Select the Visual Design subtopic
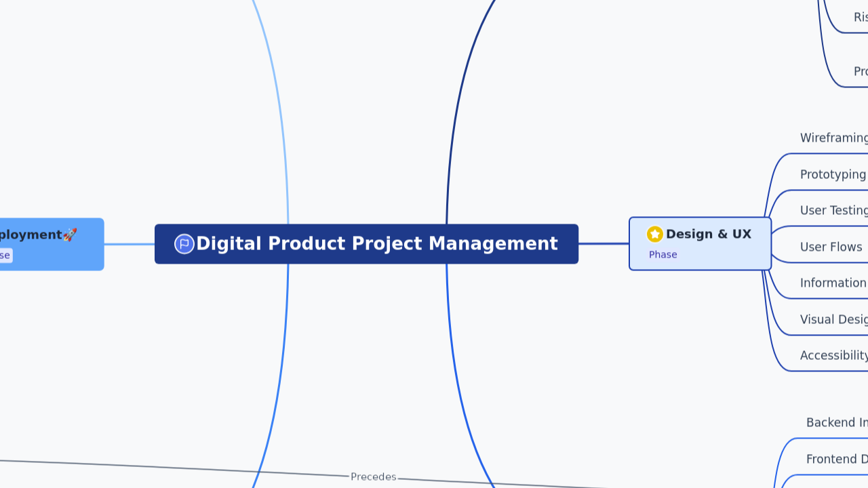The height and width of the screenshot is (488, 868). click(834, 319)
